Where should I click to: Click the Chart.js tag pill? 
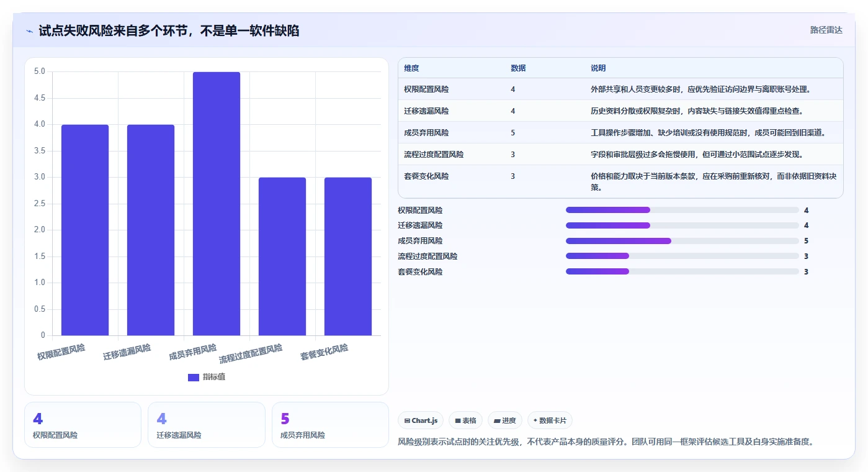421,420
